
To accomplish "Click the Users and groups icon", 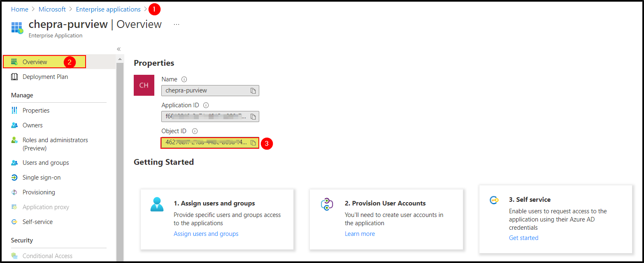I will 14,163.
